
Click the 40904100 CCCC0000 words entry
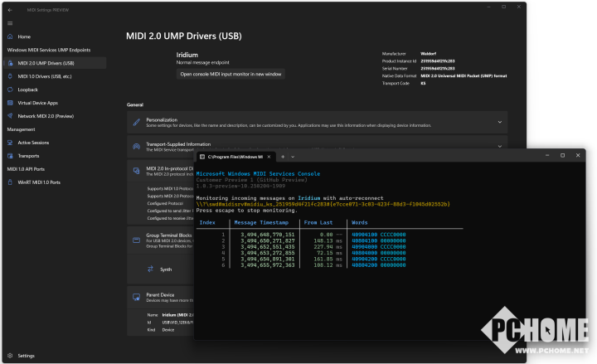pos(378,235)
